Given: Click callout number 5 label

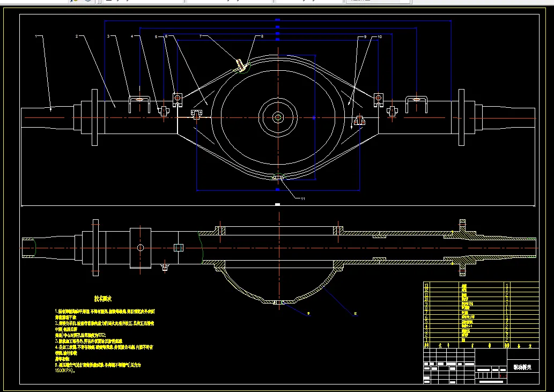Looking at the screenshot, I should (156, 36).
